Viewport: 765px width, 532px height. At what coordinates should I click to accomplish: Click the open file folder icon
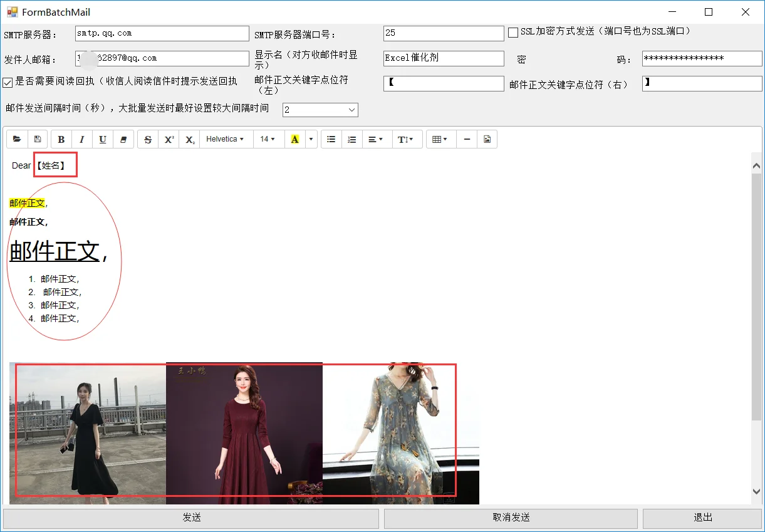click(17, 139)
